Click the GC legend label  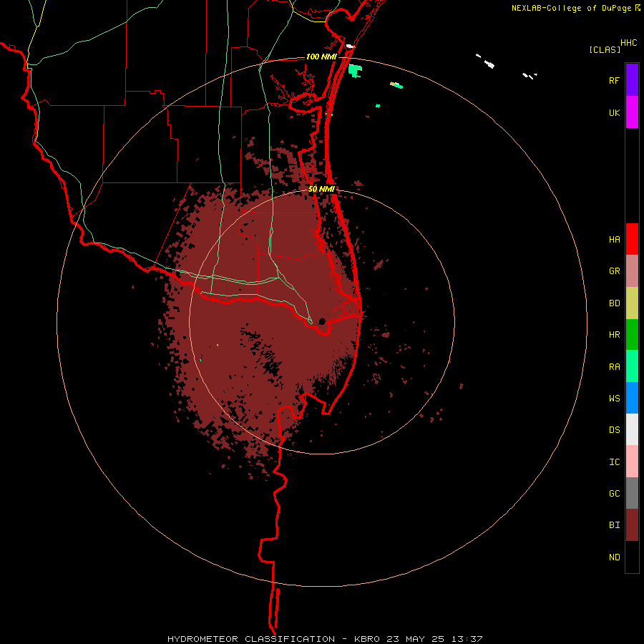[x=614, y=494]
